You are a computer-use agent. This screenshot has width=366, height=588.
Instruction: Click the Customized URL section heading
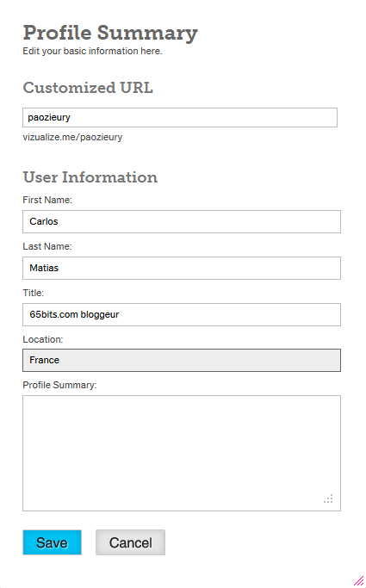click(x=88, y=88)
